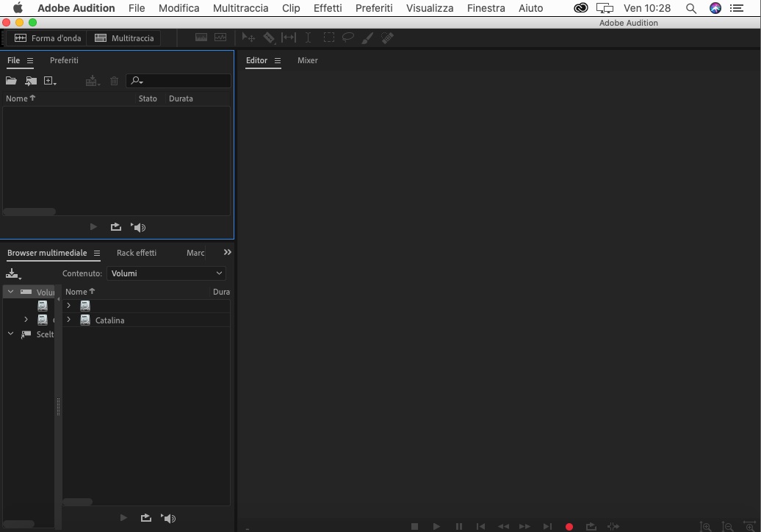Select the Razor tool
The image size is (761, 532).
(268, 38)
